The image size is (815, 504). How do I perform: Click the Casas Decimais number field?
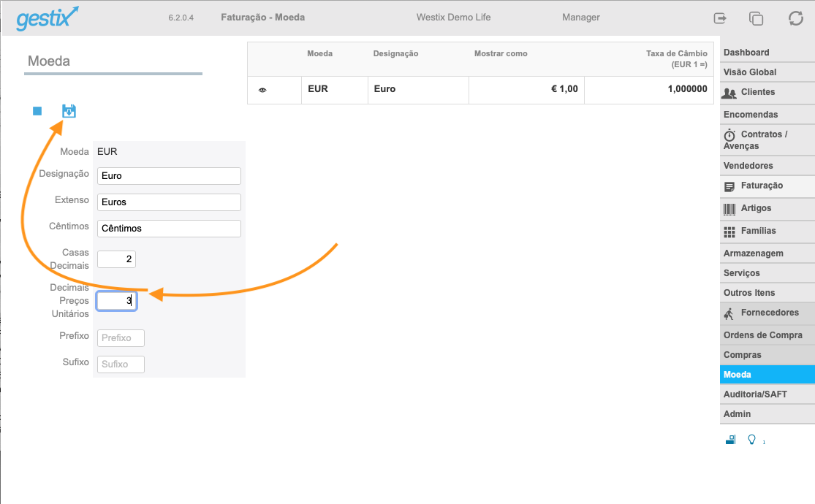[x=116, y=259]
